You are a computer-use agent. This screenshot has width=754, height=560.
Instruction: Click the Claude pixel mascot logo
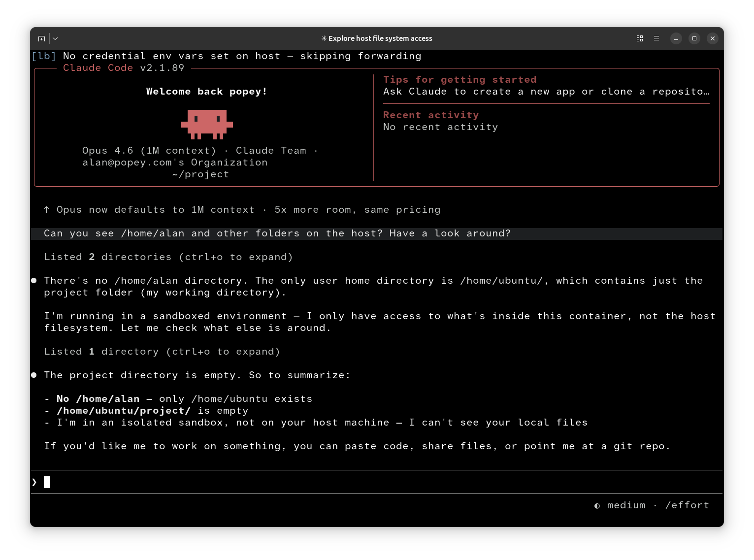[x=207, y=125]
